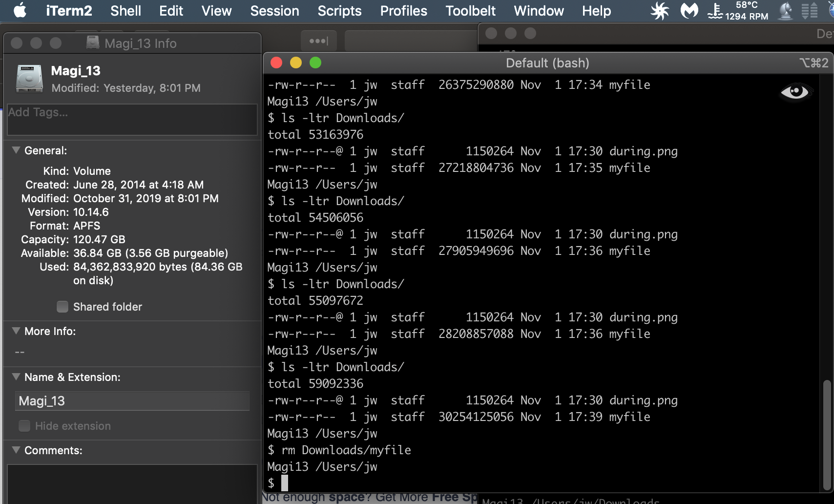
Task: Open the Session menu
Action: click(274, 11)
